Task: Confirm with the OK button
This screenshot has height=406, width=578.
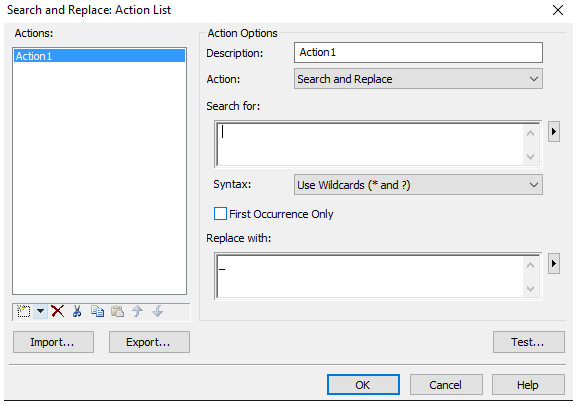Action: click(363, 385)
